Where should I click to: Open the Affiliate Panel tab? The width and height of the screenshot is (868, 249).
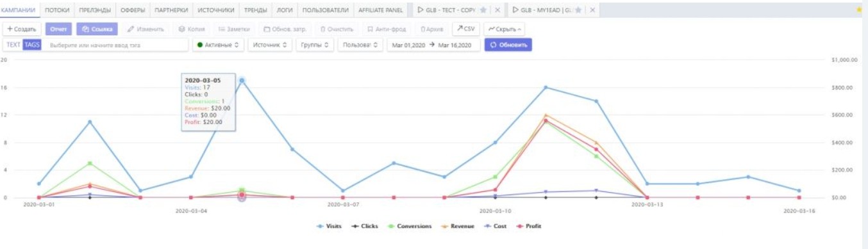pos(381,10)
